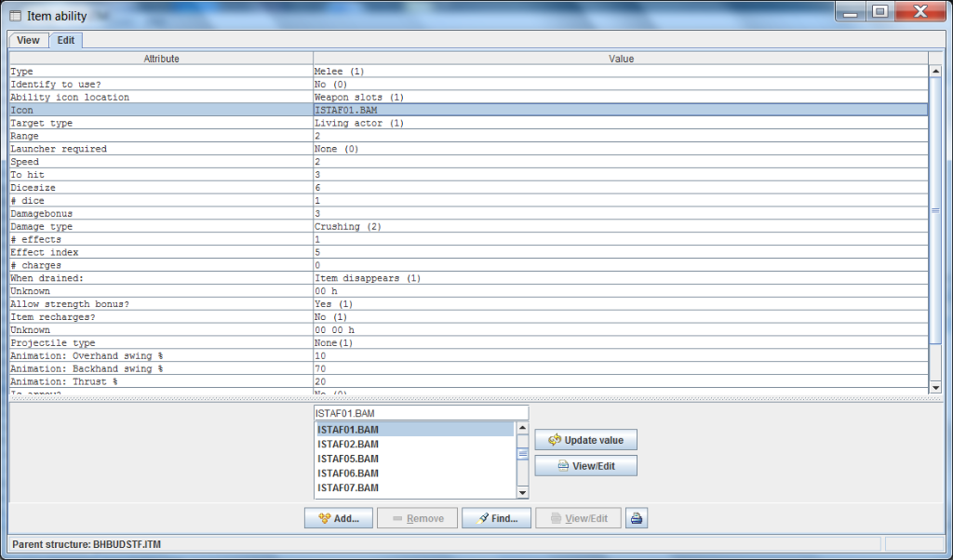The width and height of the screenshot is (953, 560).
Task: Click the Value column header
Action: point(621,59)
